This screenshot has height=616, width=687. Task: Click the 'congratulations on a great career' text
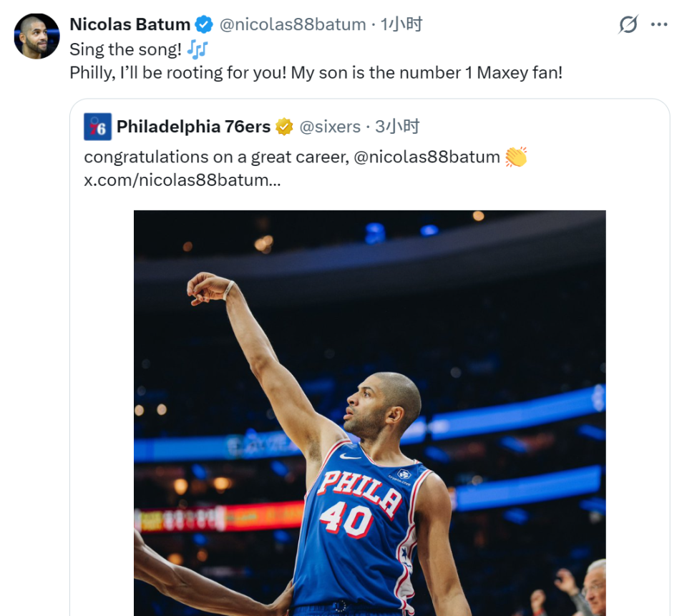(216, 157)
